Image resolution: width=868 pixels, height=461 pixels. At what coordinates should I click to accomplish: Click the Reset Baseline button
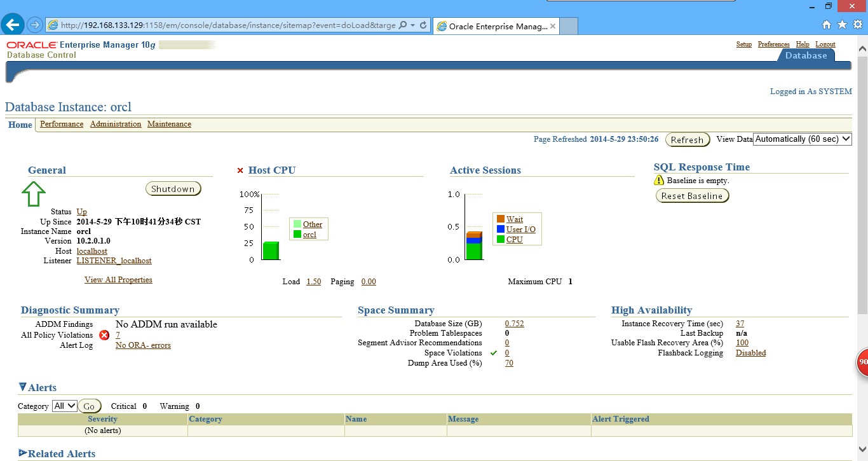coord(692,196)
